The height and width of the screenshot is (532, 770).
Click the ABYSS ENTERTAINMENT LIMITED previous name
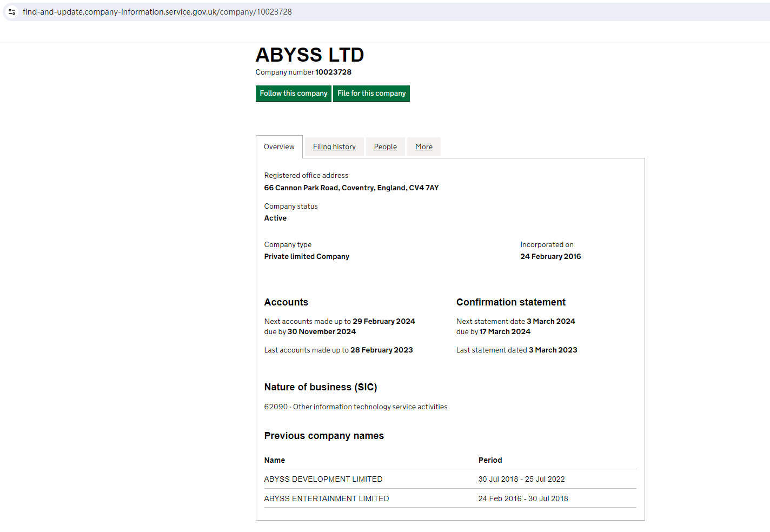327,498
